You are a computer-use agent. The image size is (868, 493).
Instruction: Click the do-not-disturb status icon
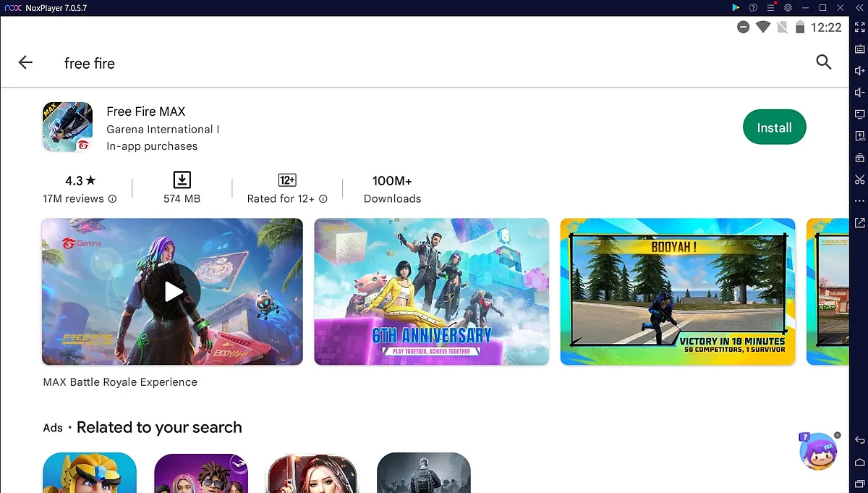(743, 28)
